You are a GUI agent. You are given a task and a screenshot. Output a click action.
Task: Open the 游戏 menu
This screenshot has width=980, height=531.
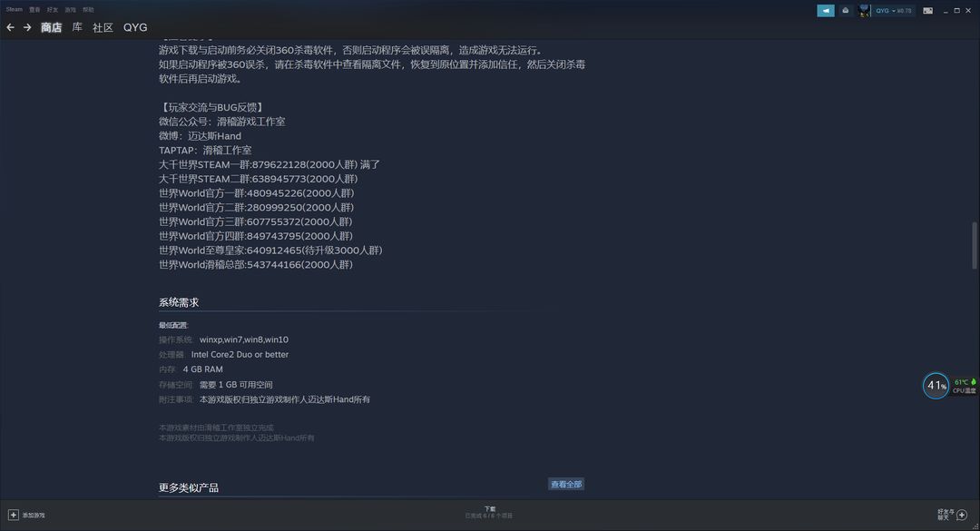pos(70,9)
